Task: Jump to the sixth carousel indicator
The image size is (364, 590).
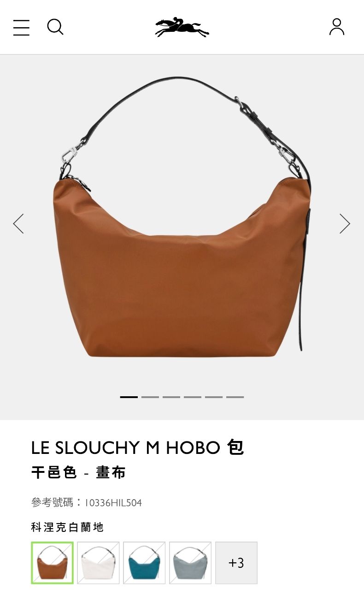Action: point(235,397)
